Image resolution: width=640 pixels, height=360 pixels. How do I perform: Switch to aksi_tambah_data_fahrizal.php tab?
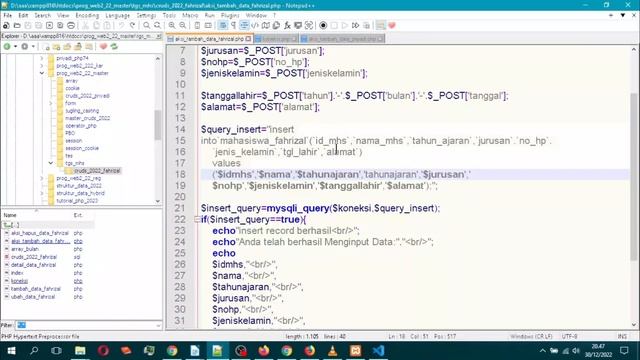click(209, 39)
